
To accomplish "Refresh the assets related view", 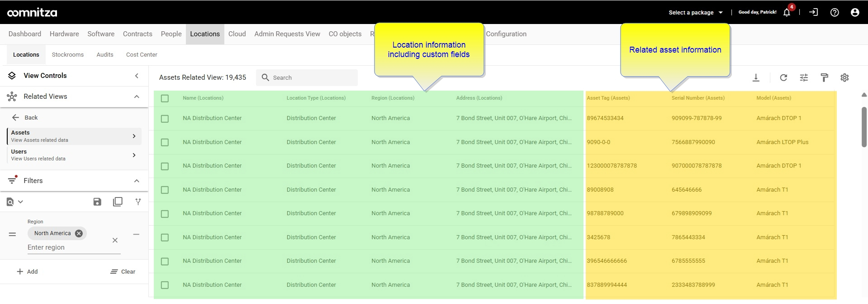I will (783, 77).
